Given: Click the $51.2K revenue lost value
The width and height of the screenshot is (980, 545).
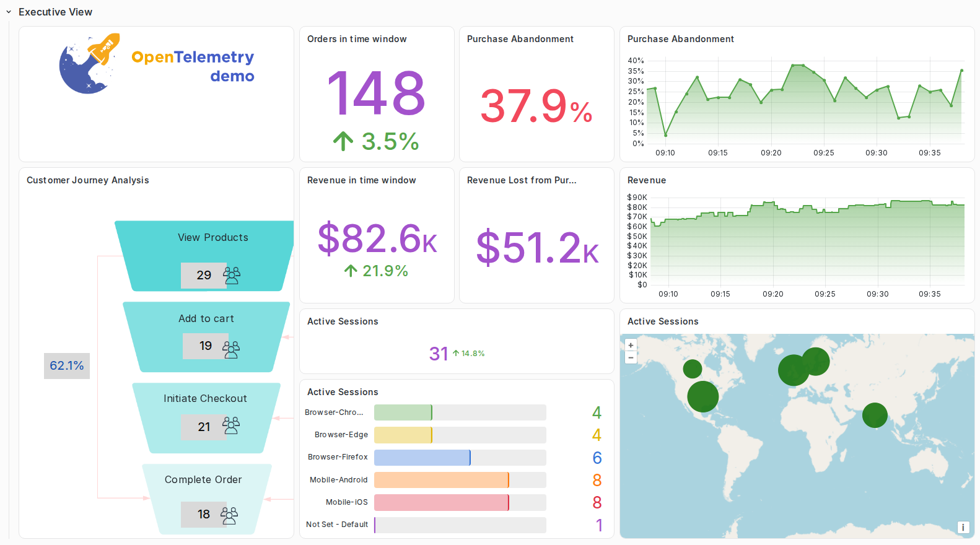Looking at the screenshot, I should [537, 247].
